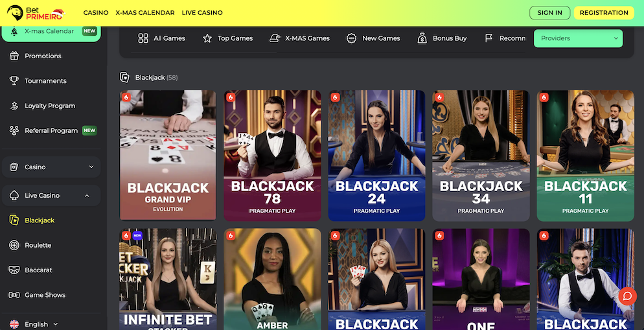Expand the Casino sidebar section

pyautogui.click(x=51, y=167)
